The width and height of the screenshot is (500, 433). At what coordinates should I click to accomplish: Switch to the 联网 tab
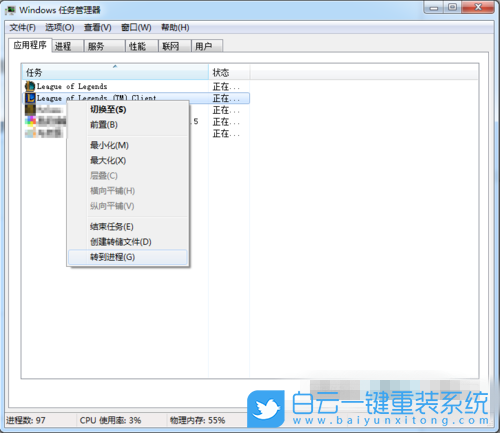click(175, 46)
